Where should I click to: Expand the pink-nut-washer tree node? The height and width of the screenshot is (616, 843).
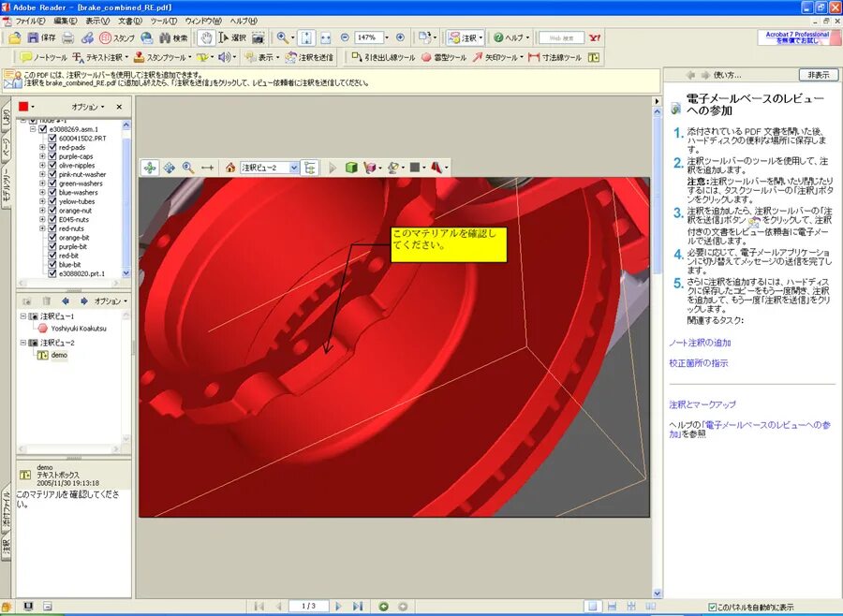coord(42,174)
